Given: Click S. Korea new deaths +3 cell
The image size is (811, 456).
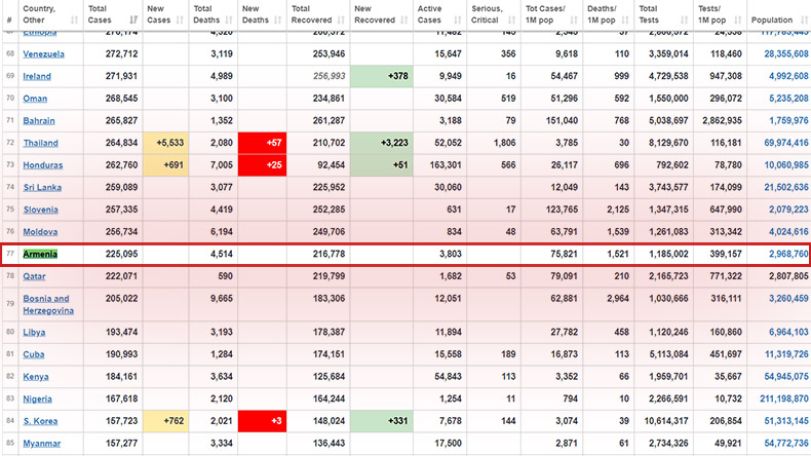Looking at the screenshot, I should click(262, 421).
